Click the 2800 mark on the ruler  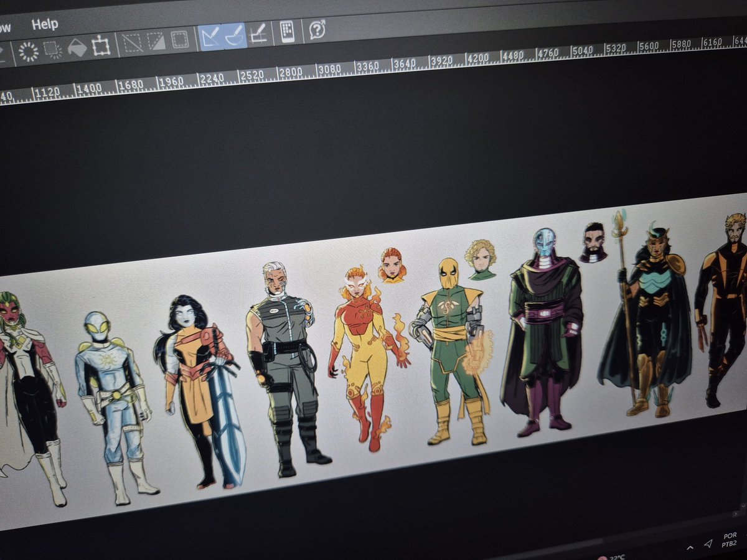click(290, 72)
